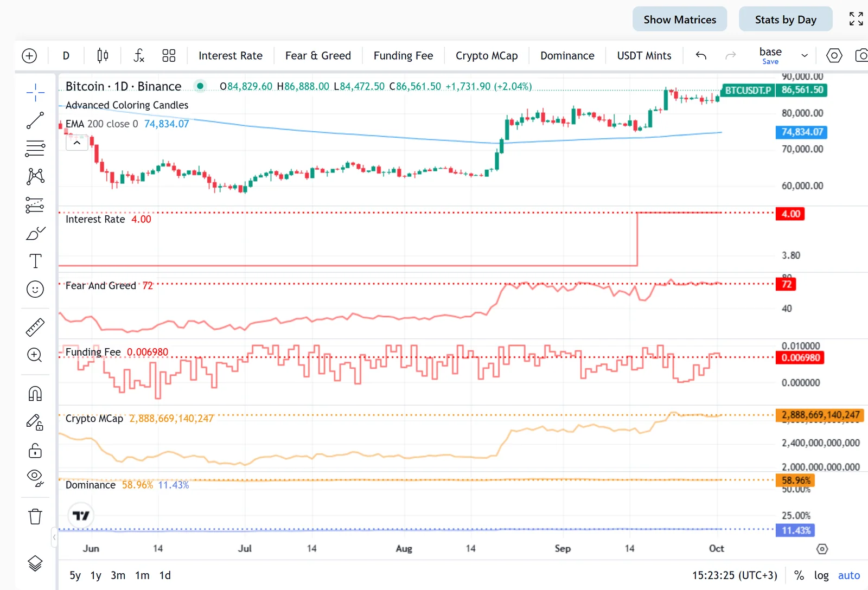Screen dimensions: 868x590
Task: Open the emoji icons tool
Action: [35, 289]
